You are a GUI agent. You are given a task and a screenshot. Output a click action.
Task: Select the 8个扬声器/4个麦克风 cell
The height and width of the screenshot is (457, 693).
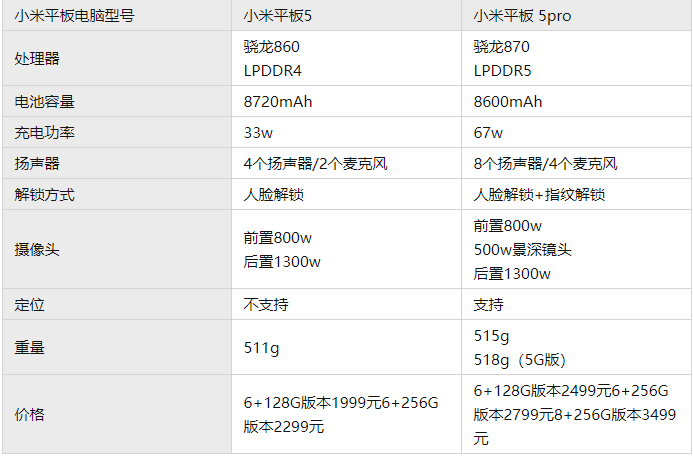tap(545, 164)
